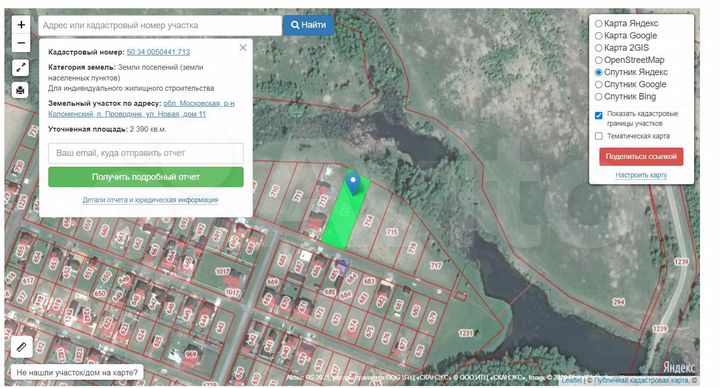
Task: Click parcel labeled 711 on map
Action: pos(298,196)
